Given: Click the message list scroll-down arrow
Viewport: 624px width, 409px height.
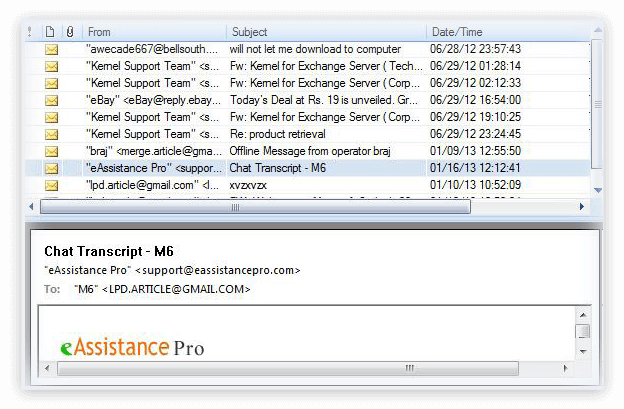Looking at the screenshot, I should point(598,190).
